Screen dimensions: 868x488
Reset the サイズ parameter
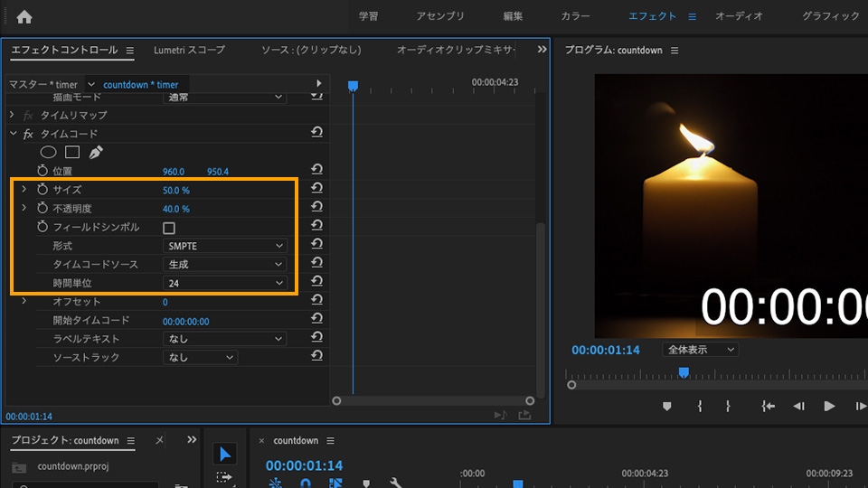(x=316, y=188)
